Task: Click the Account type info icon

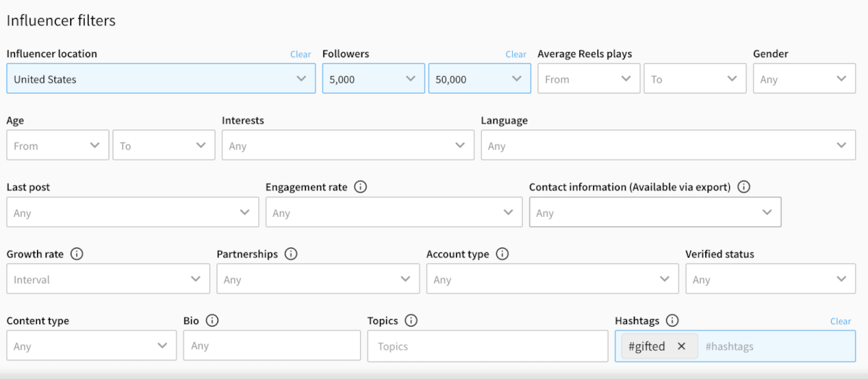Action: (x=502, y=254)
